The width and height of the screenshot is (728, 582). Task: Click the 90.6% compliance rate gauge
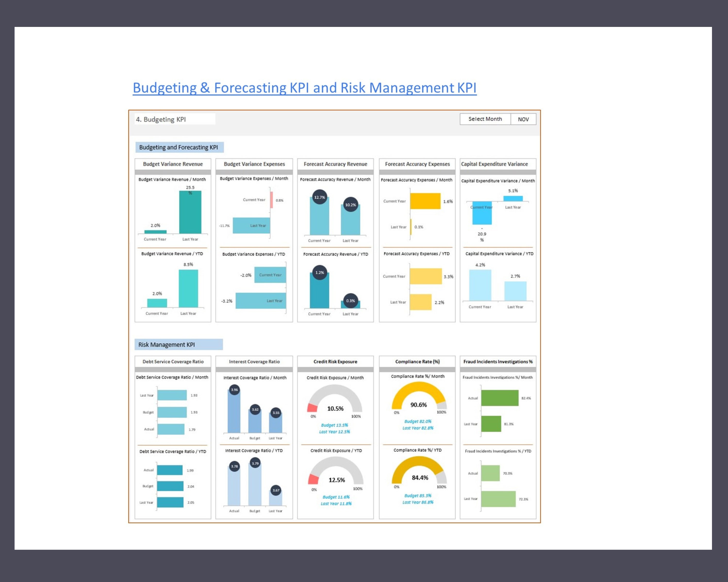click(419, 396)
